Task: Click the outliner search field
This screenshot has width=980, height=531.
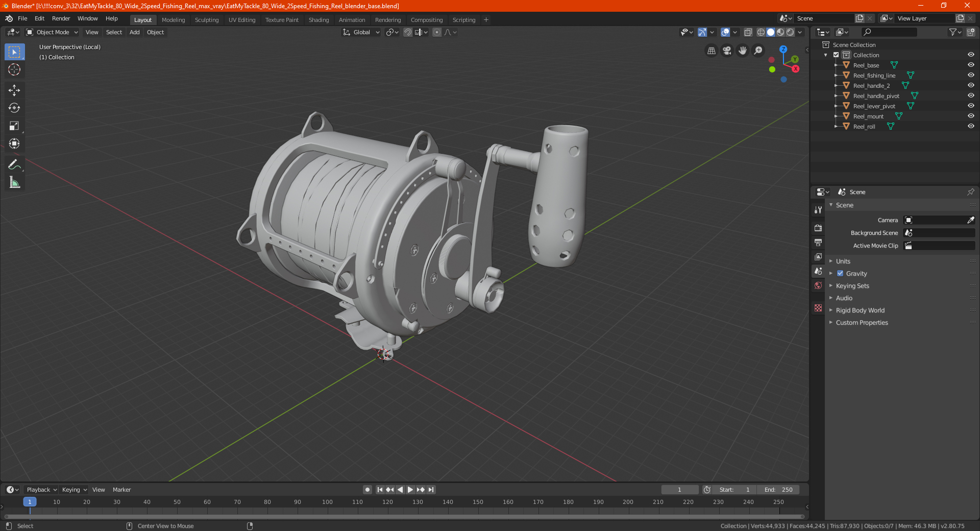Action: [x=889, y=32]
